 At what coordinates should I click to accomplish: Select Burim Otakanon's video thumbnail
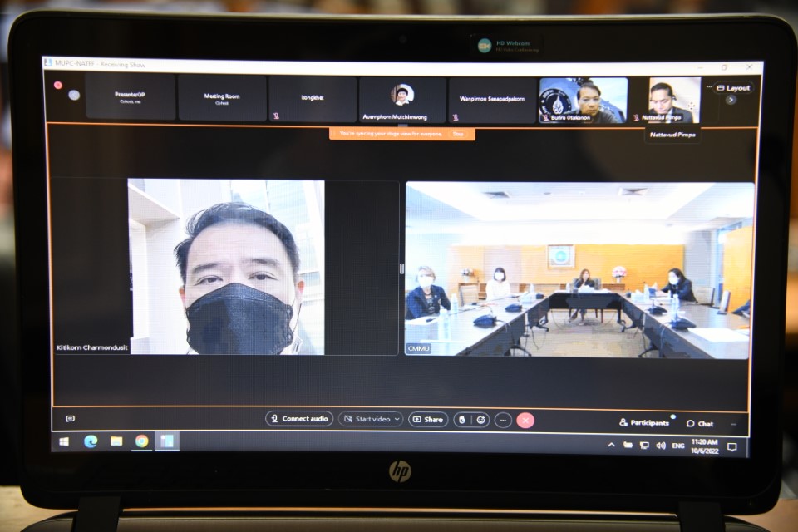click(x=584, y=100)
